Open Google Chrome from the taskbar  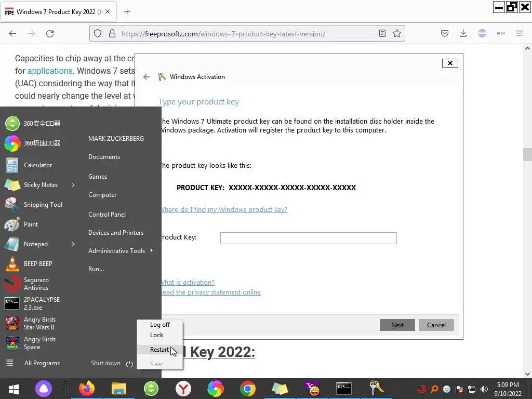click(x=248, y=389)
